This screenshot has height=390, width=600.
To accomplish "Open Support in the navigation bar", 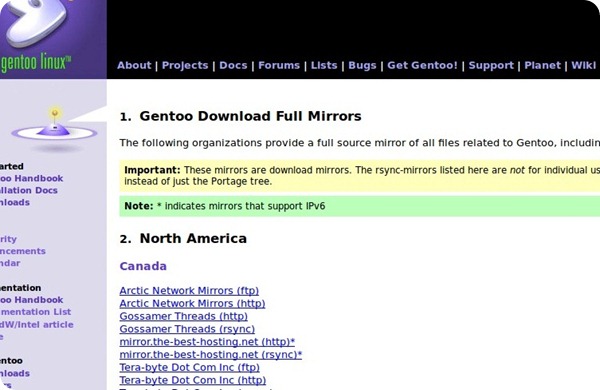I will (491, 65).
